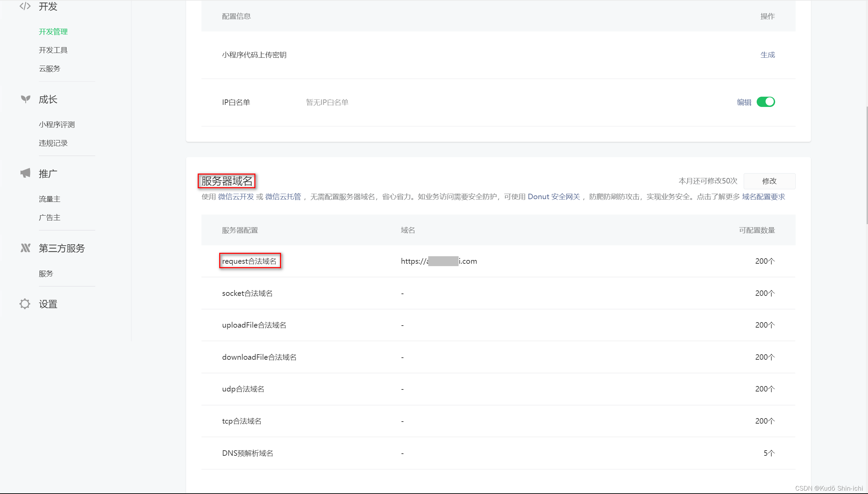Select the 第三方服务 section heading

[x=62, y=248]
